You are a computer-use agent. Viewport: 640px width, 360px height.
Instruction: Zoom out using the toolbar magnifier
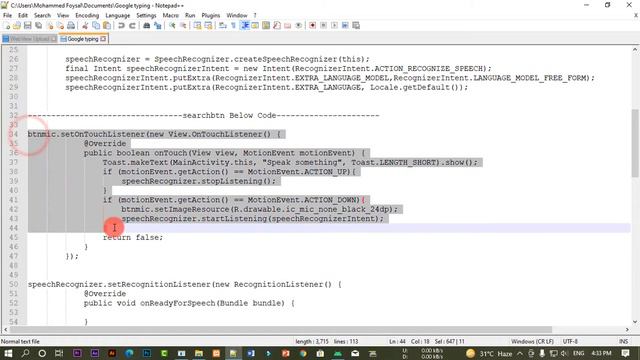click(x=183, y=25)
